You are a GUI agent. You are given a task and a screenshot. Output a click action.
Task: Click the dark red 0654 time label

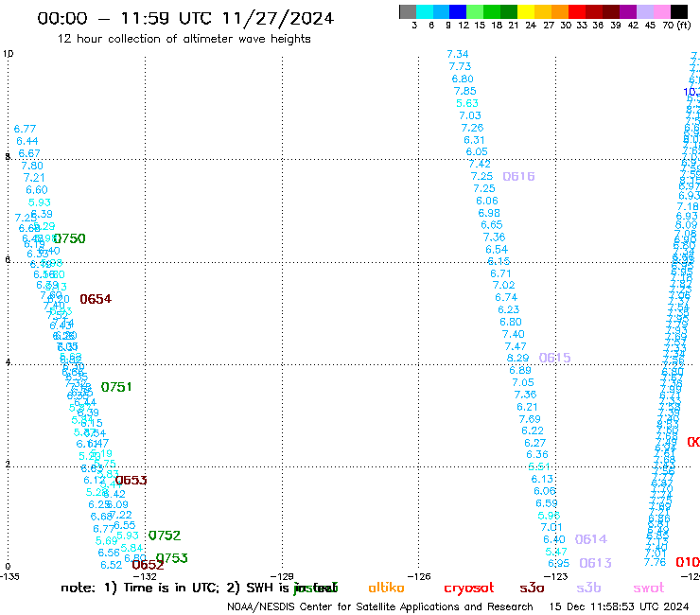click(x=96, y=299)
